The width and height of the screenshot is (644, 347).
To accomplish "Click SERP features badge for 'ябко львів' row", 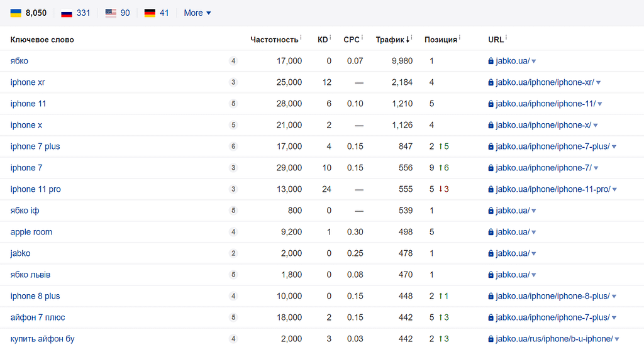I will tap(233, 274).
